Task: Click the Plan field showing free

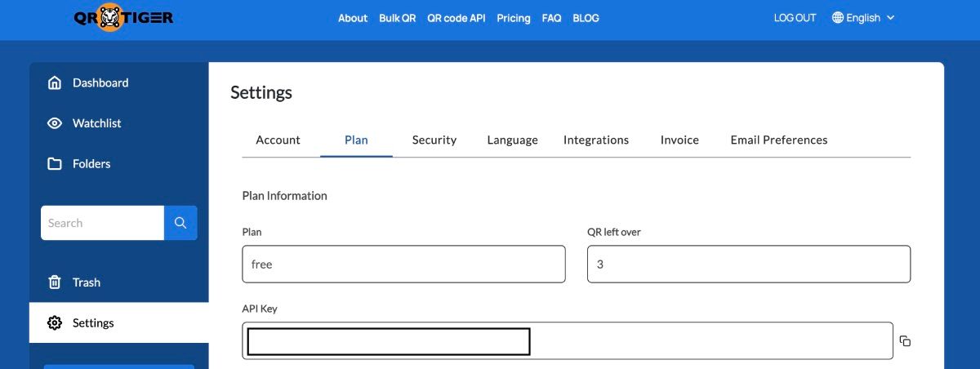Action: pyautogui.click(x=403, y=265)
